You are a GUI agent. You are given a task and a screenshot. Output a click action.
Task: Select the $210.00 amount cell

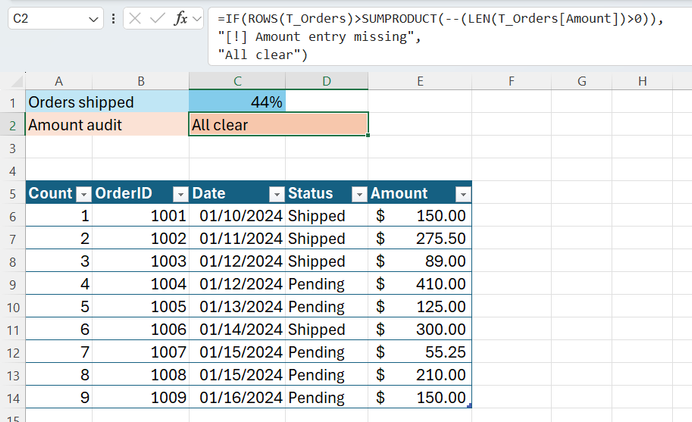420,375
